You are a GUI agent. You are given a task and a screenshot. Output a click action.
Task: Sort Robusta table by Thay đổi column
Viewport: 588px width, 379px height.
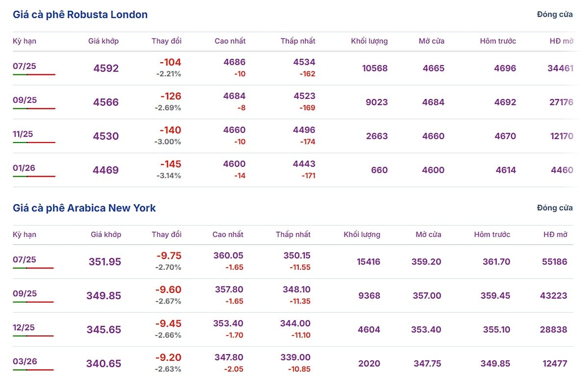click(166, 41)
